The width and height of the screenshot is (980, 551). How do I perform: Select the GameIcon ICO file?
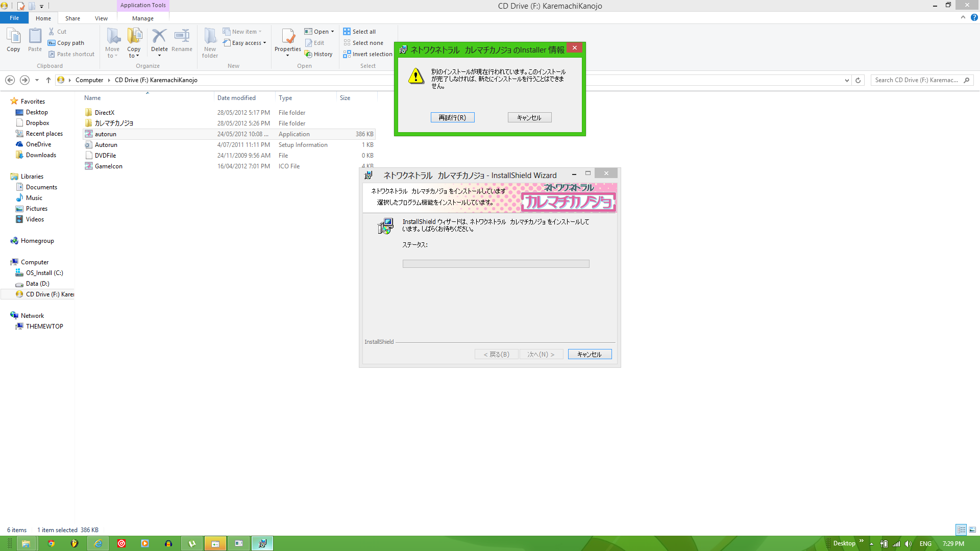coord(108,166)
